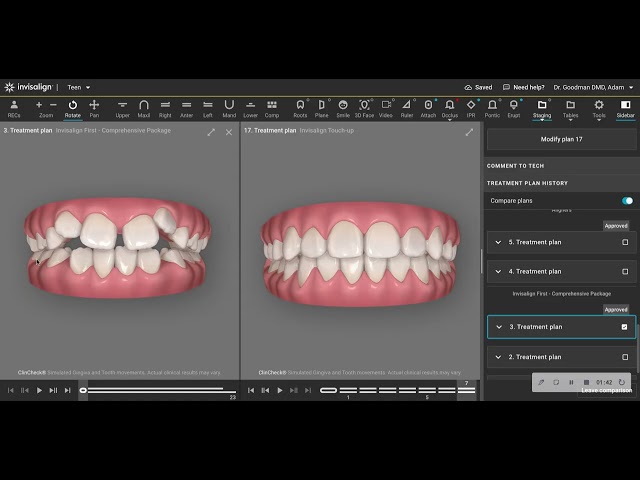Image resolution: width=640 pixels, height=480 pixels.
Task: Toggle Erupt eruption display
Action: pos(514,109)
